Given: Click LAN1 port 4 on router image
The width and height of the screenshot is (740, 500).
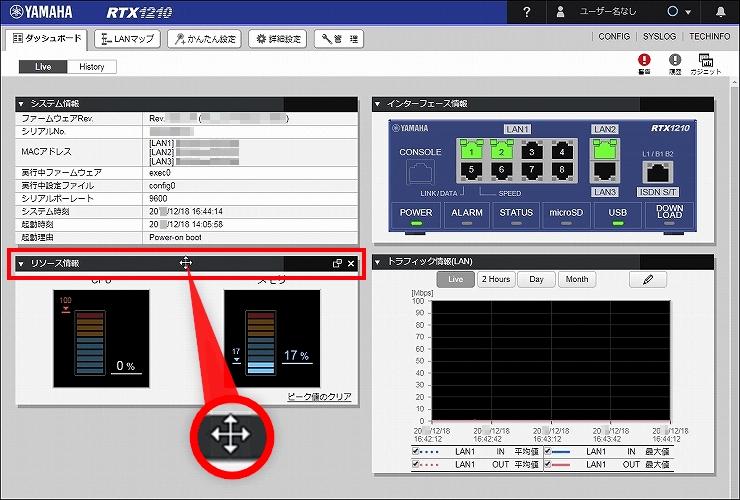Looking at the screenshot, I should [562, 151].
